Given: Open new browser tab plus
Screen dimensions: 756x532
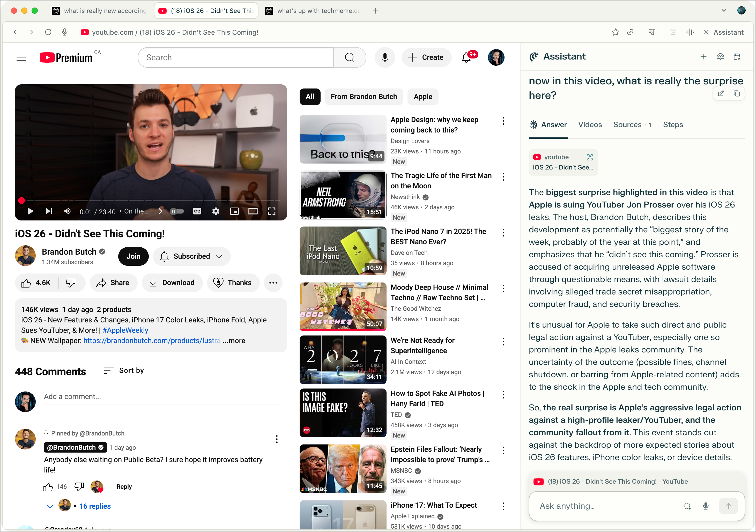Looking at the screenshot, I should (375, 11).
